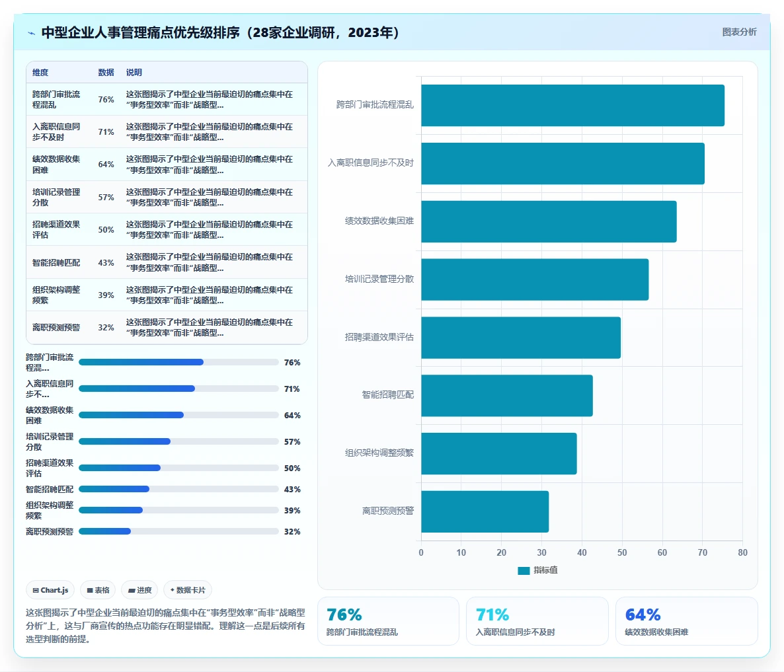This screenshot has width=784, height=672.
Task: Click the chart bar for 培训记录管理分散
Action: pyautogui.click(x=535, y=280)
